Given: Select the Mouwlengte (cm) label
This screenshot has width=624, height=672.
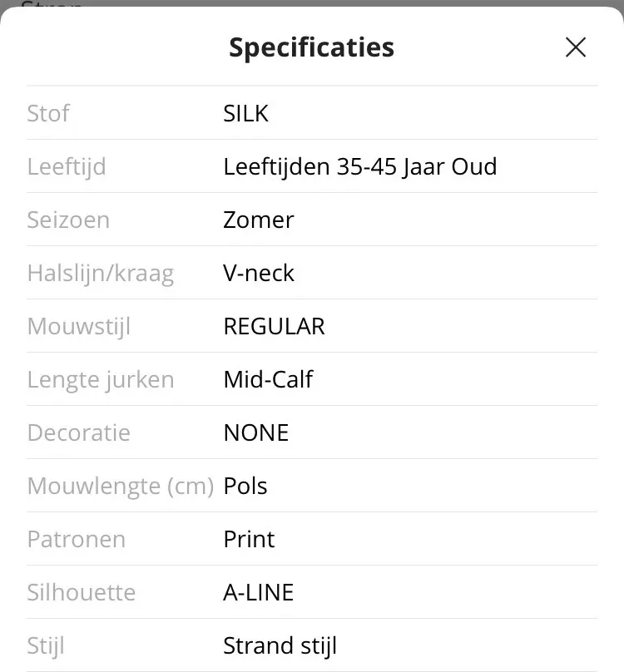Looking at the screenshot, I should pos(121,486).
